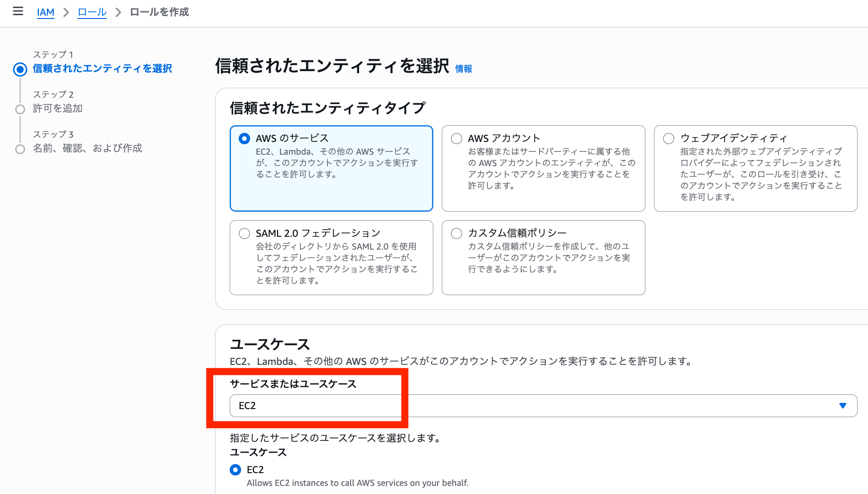Click the 情報 info link
The width and height of the screenshot is (868, 494).
tap(464, 69)
